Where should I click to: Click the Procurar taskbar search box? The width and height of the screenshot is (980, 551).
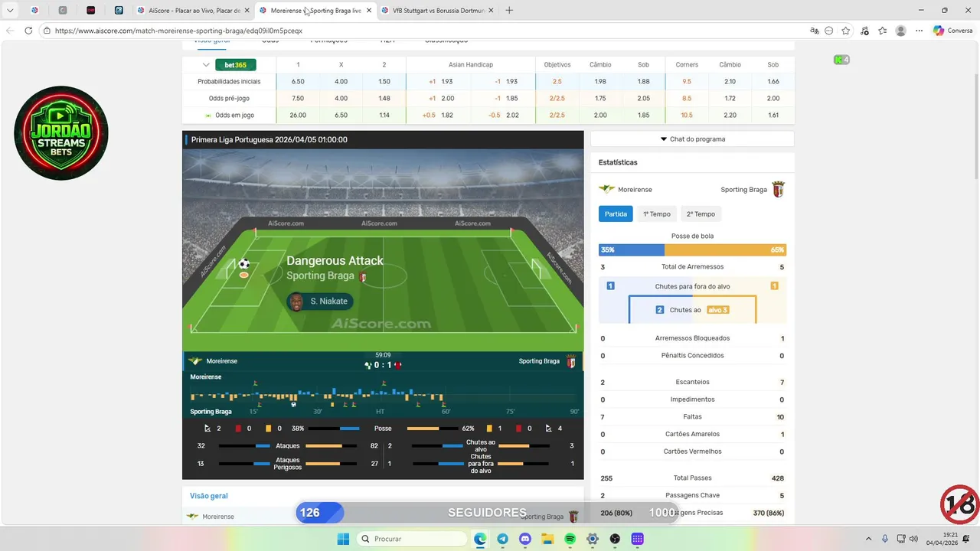click(x=412, y=539)
